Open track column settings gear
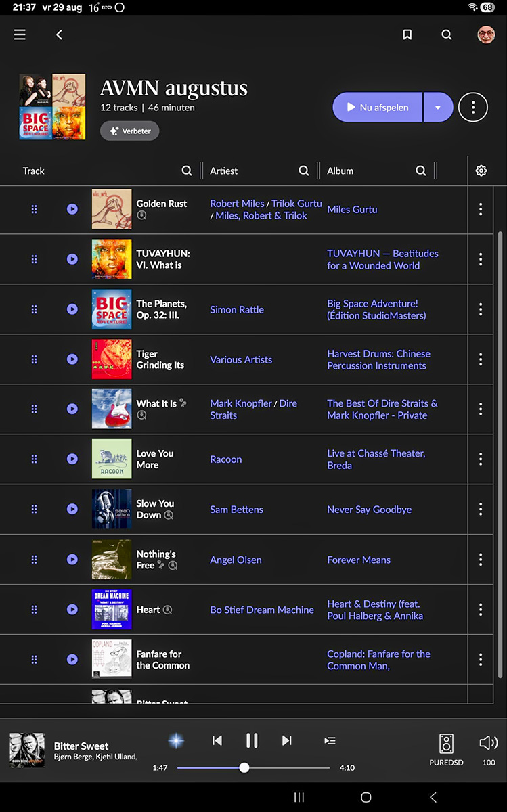This screenshot has width=507, height=812. (x=481, y=171)
